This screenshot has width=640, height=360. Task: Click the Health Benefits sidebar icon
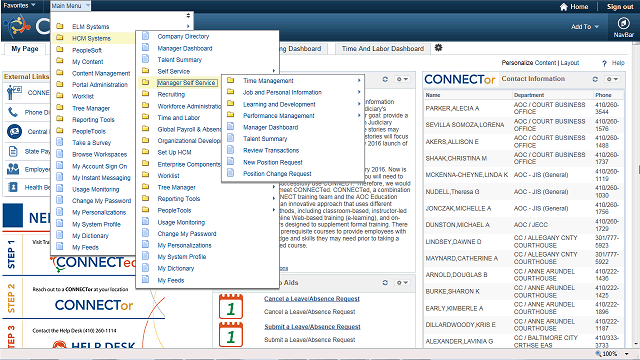tap(13, 187)
